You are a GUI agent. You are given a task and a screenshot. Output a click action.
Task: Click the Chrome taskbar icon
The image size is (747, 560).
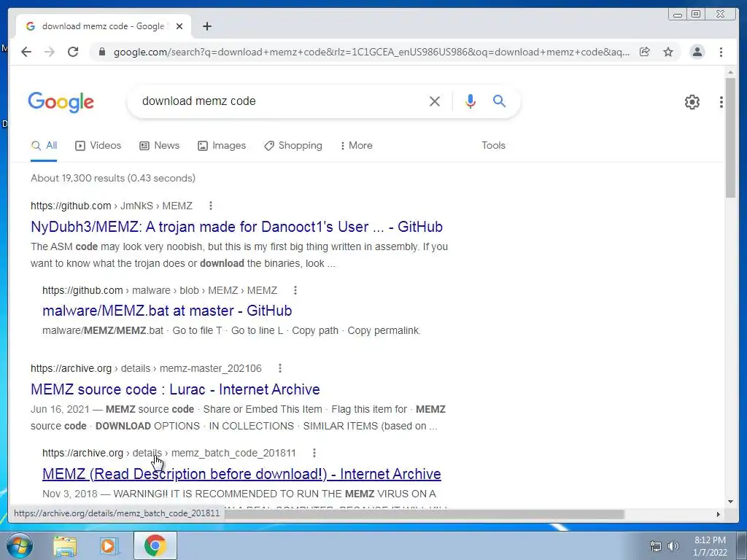pyautogui.click(x=155, y=545)
